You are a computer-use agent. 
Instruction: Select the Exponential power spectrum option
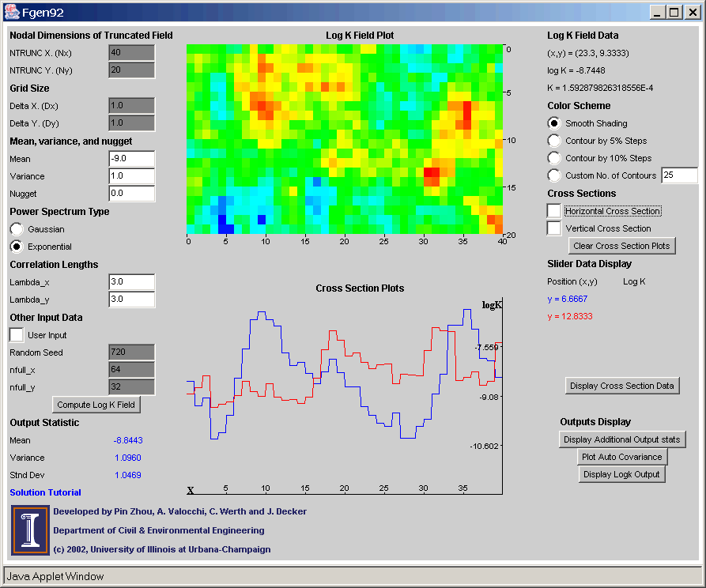(x=17, y=246)
